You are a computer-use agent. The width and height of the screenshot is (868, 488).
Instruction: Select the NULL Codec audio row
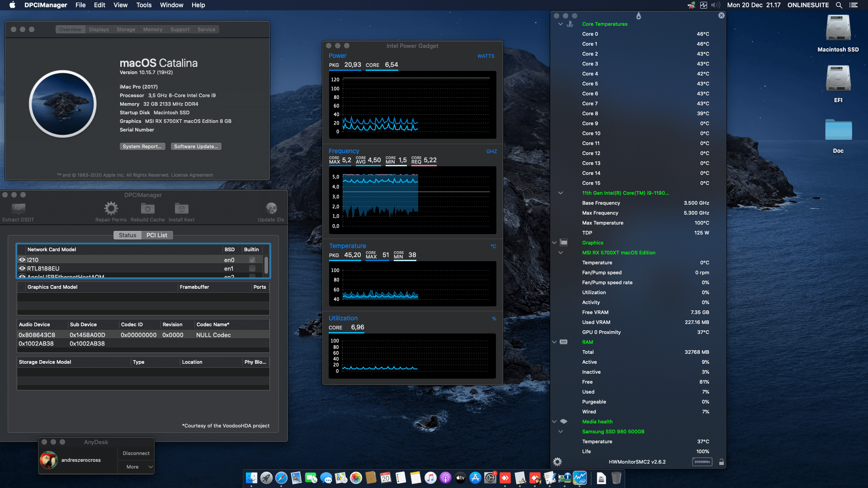pyautogui.click(x=143, y=335)
